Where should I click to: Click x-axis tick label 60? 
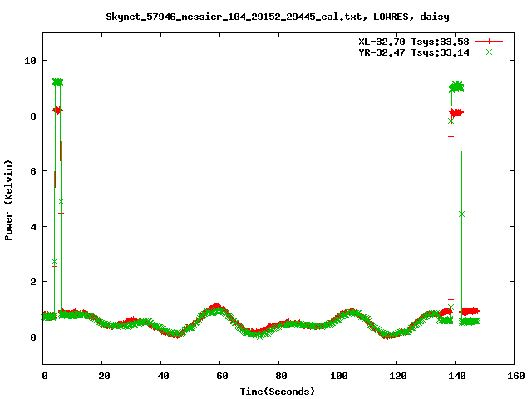point(222,376)
